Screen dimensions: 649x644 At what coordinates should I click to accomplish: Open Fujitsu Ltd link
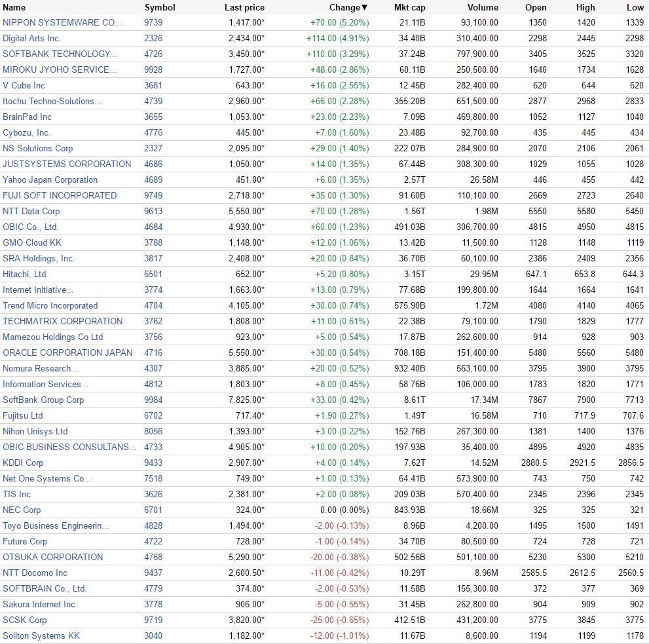pos(22,416)
